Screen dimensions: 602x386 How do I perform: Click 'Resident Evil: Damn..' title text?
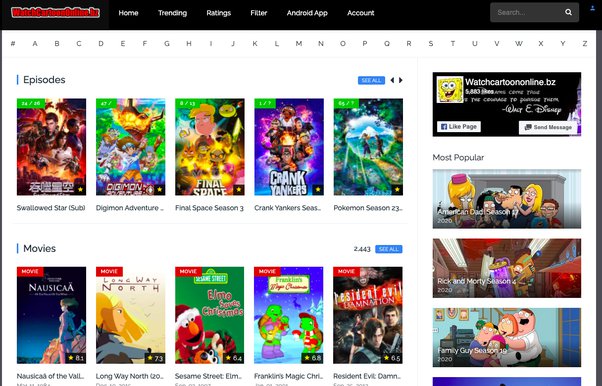(367, 376)
